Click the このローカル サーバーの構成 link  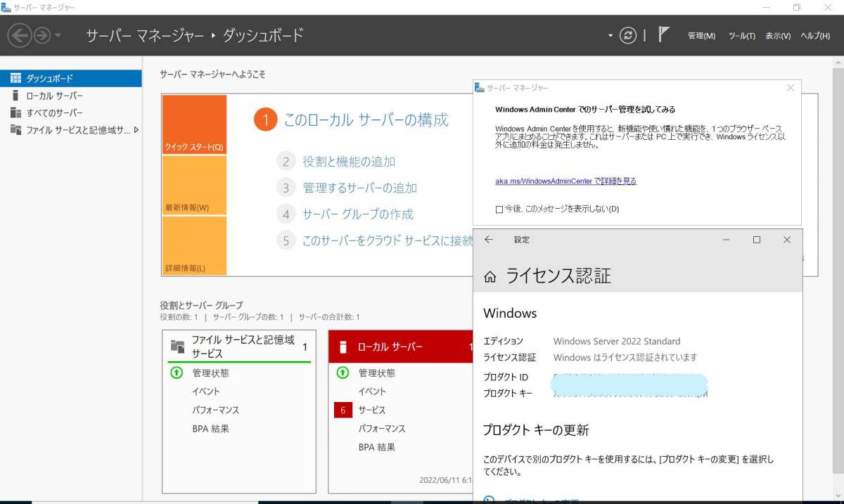click(x=366, y=119)
